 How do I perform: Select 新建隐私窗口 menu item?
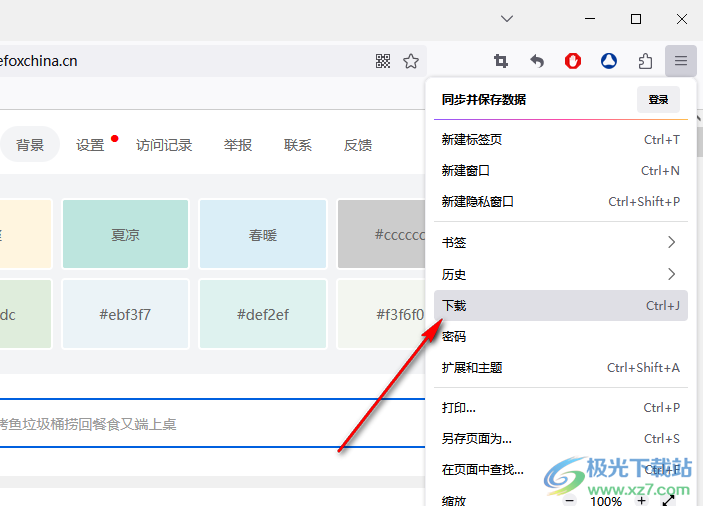(560, 202)
